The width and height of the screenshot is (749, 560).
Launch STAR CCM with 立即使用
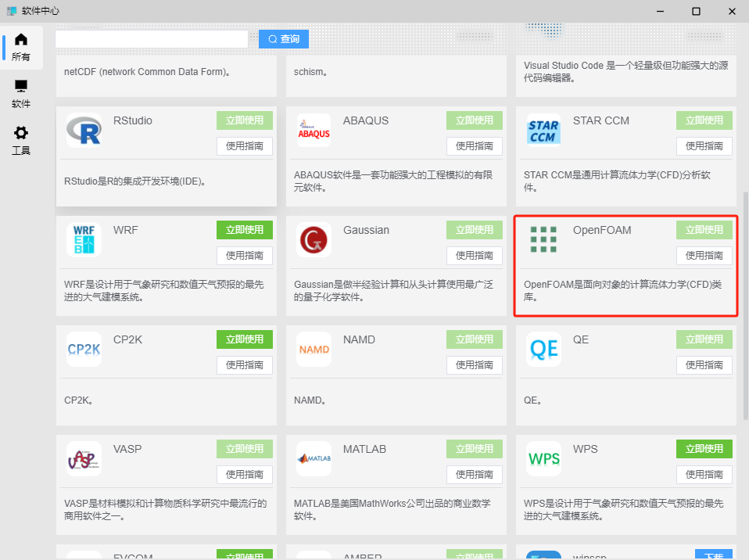point(704,120)
